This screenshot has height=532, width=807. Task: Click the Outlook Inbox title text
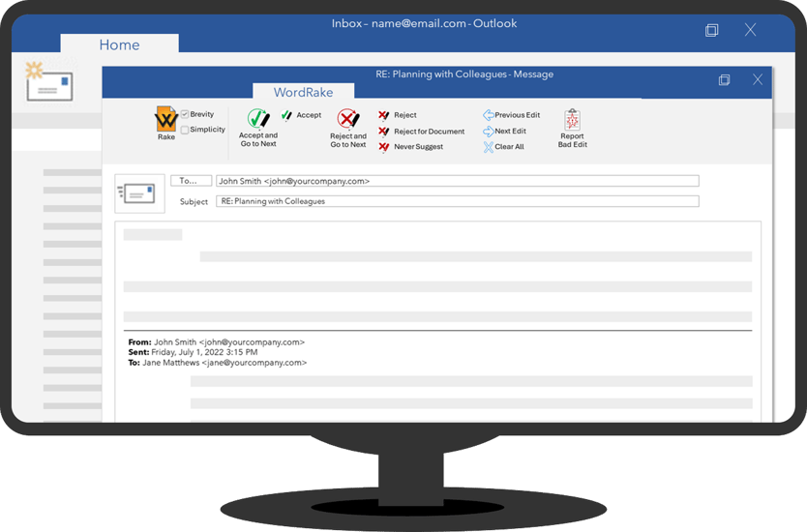pos(424,23)
